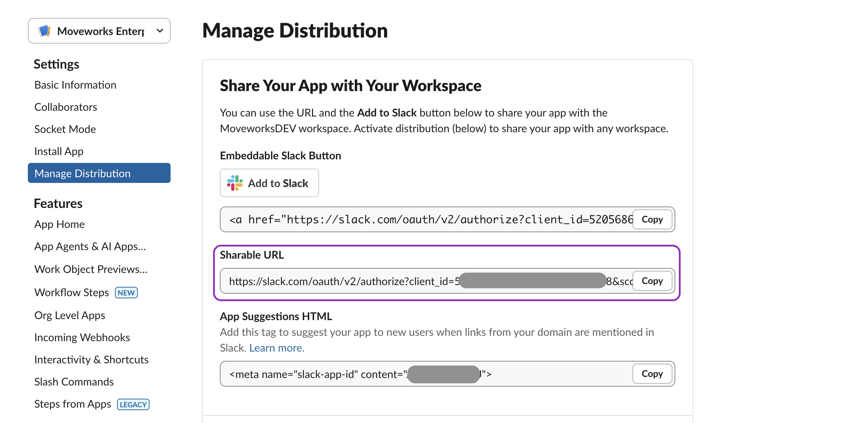
Task: Copy the App Suggestions meta tag
Action: pyautogui.click(x=652, y=374)
